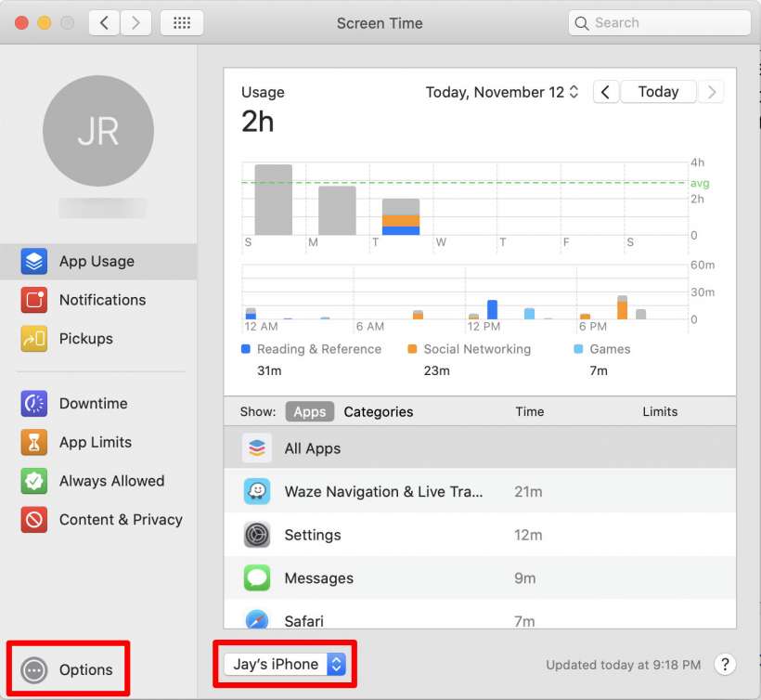Select the Settings row name
761x700 pixels.
[x=313, y=535]
